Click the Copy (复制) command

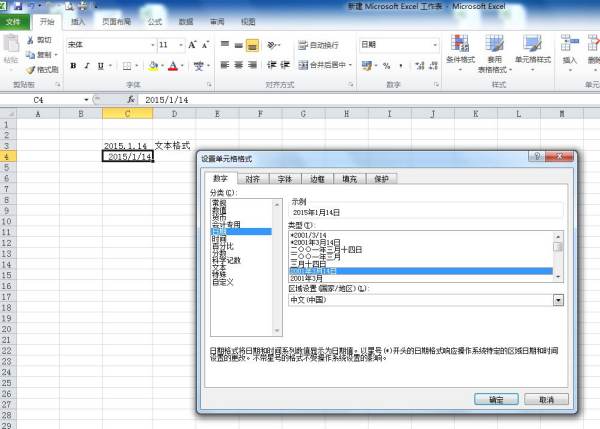pos(42,55)
